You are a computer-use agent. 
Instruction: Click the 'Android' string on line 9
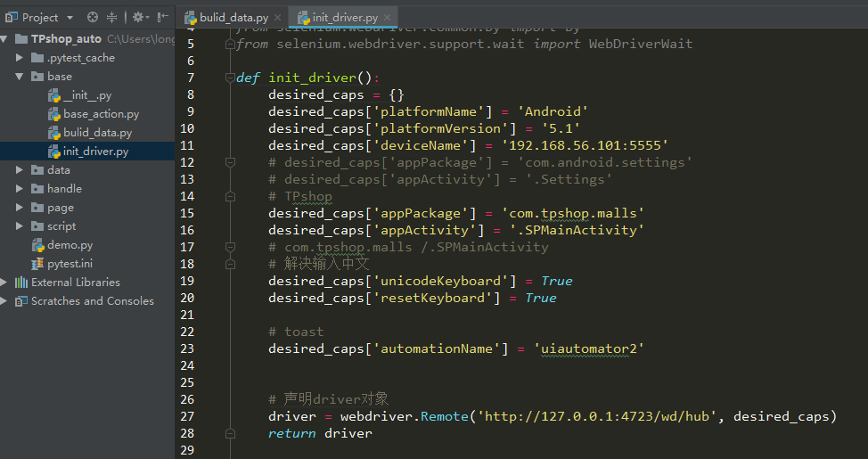553,111
